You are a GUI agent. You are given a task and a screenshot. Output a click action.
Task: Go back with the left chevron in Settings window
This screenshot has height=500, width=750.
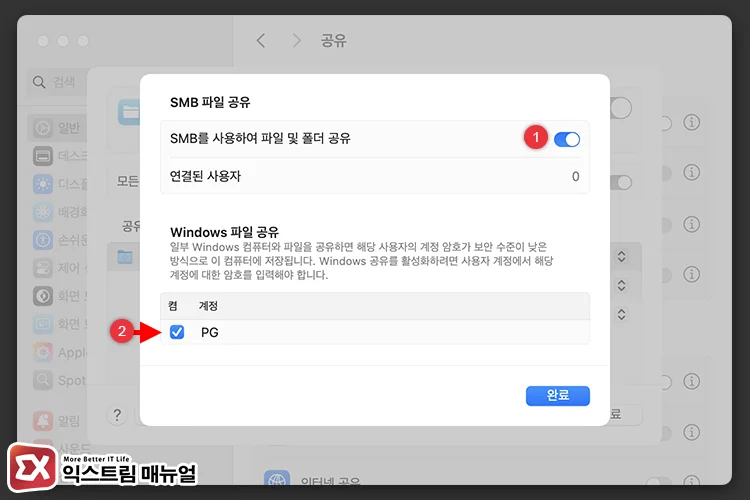tap(261, 40)
